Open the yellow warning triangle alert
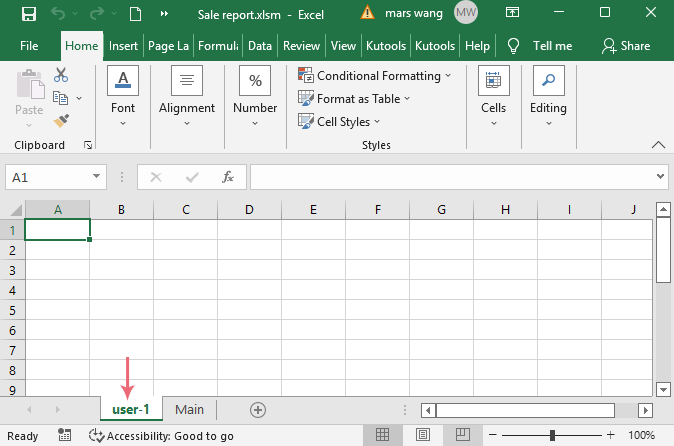 [x=367, y=13]
